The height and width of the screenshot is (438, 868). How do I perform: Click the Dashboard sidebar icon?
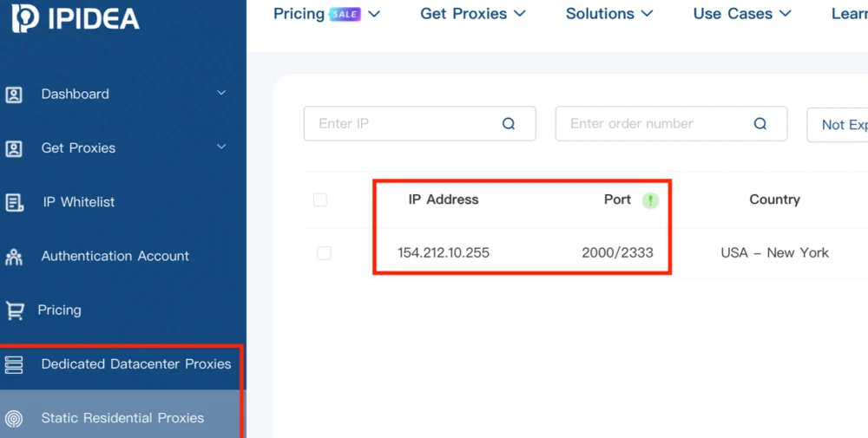(14, 95)
